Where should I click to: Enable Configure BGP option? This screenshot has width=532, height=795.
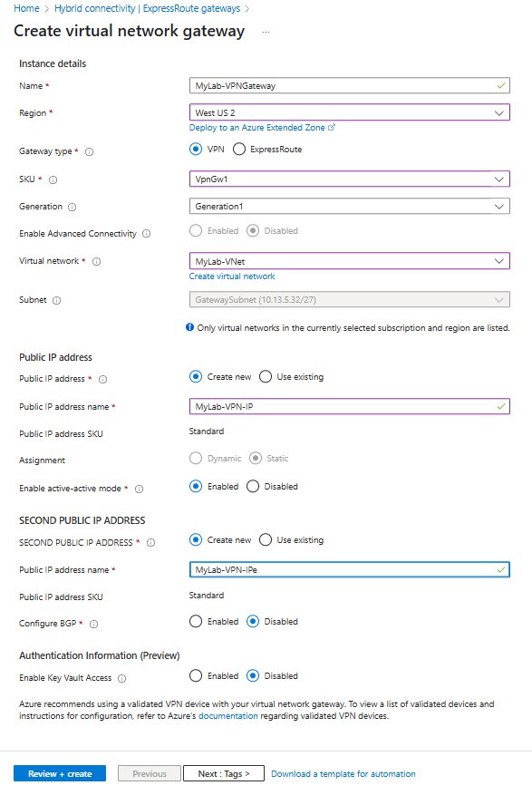point(196,621)
